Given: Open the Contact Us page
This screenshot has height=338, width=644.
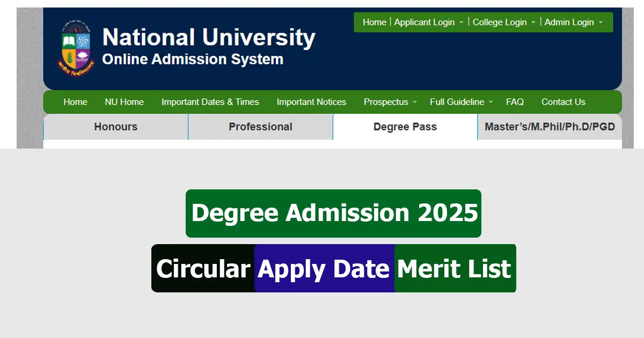Looking at the screenshot, I should tap(563, 102).
